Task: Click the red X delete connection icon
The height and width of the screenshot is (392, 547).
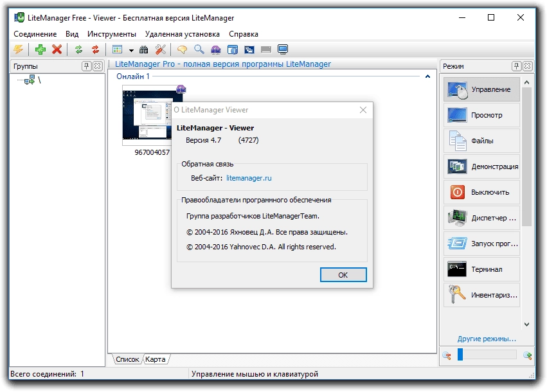Action: pyautogui.click(x=57, y=49)
